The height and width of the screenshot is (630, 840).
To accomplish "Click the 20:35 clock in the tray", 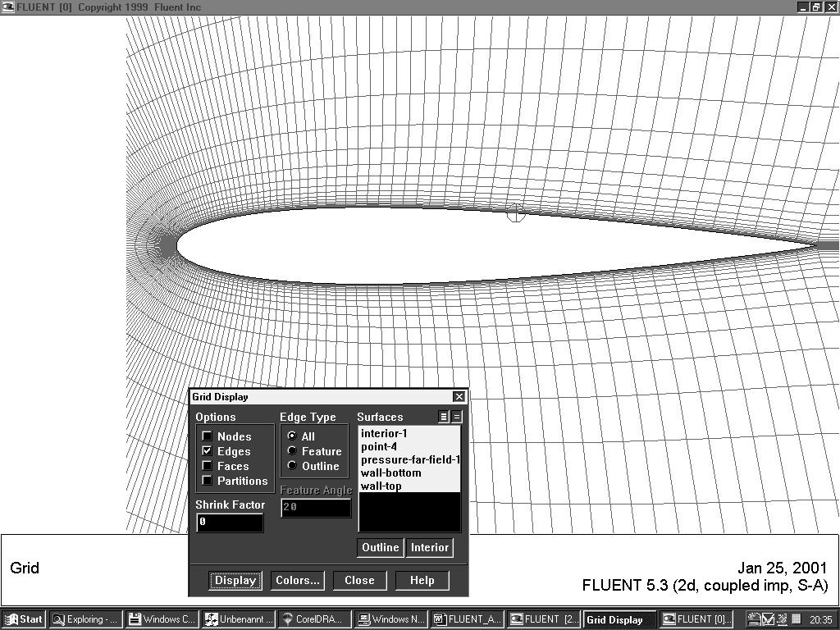I will click(820, 619).
